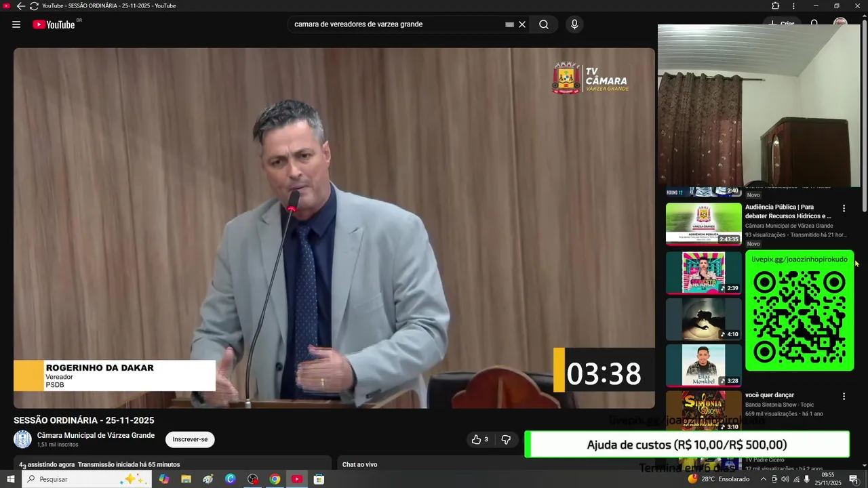Click the main video player to pause
The width and height of the screenshot is (868, 488).
(x=334, y=228)
